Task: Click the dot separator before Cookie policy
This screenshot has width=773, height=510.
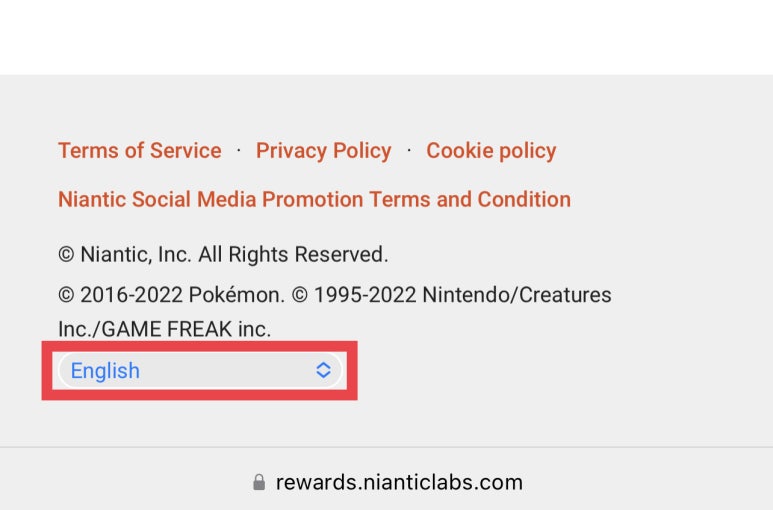Action: coord(409,150)
